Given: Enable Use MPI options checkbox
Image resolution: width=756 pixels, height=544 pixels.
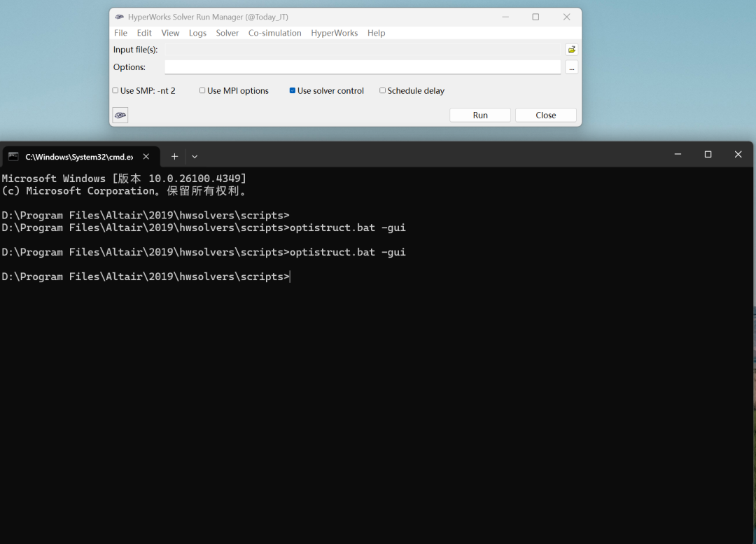Looking at the screenshot, I should tap(202, 90).
